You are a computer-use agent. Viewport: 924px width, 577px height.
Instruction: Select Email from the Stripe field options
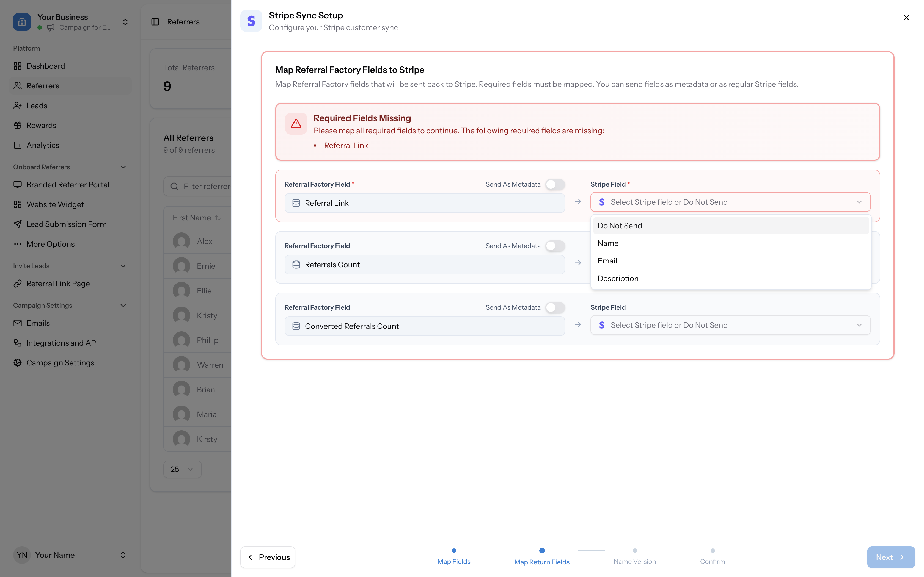point(607,261)
